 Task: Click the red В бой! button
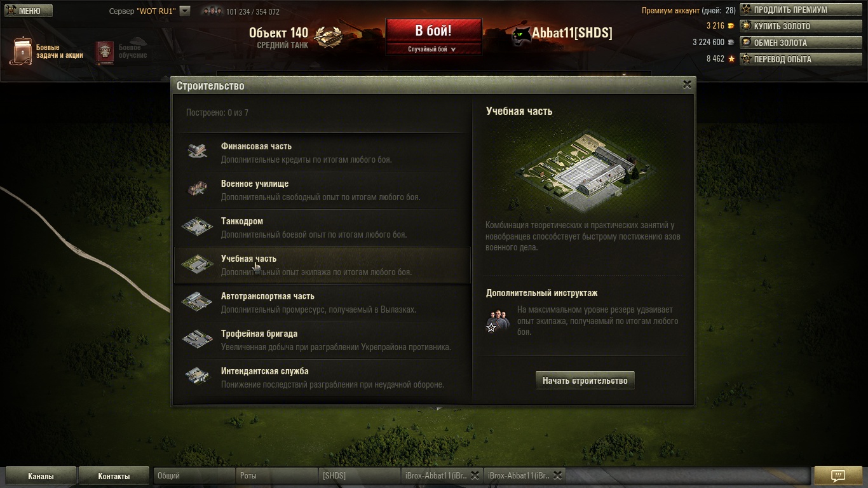(433, 30)
